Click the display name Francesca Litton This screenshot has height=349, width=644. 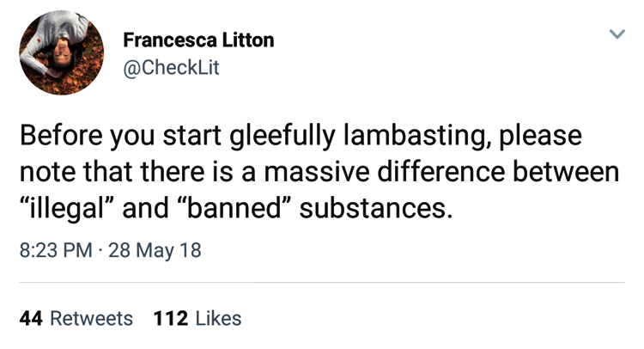click(198, 40)
